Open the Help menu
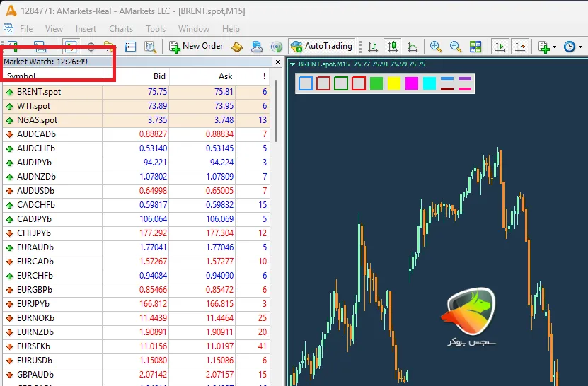Viewport: 588px width, 386px height. (231, 29)
